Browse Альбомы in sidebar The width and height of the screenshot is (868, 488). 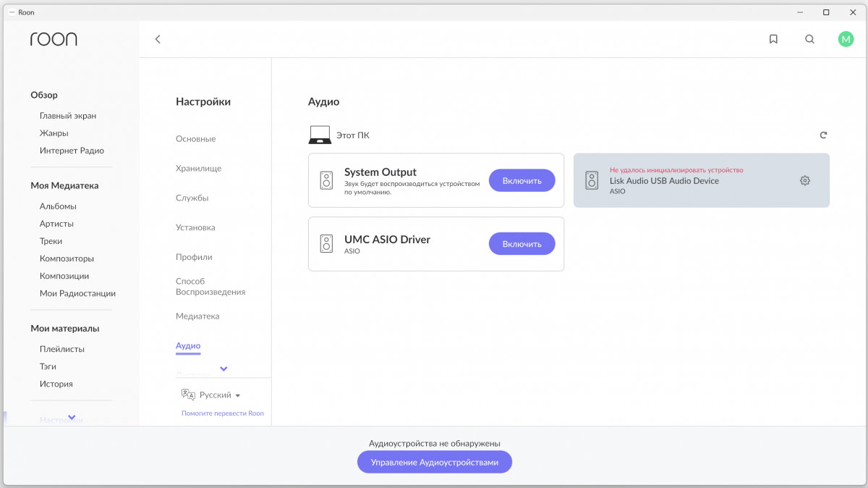click(58, 206)
